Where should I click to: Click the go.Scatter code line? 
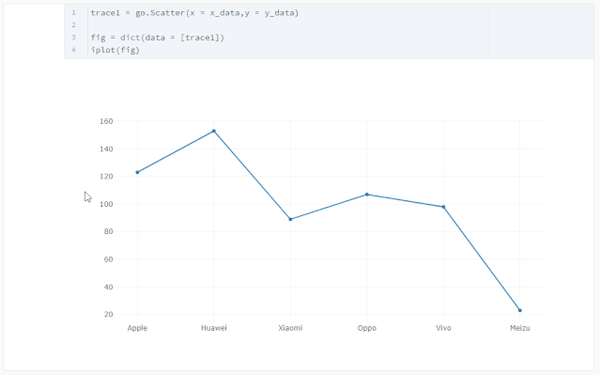(x=194, y=13)
